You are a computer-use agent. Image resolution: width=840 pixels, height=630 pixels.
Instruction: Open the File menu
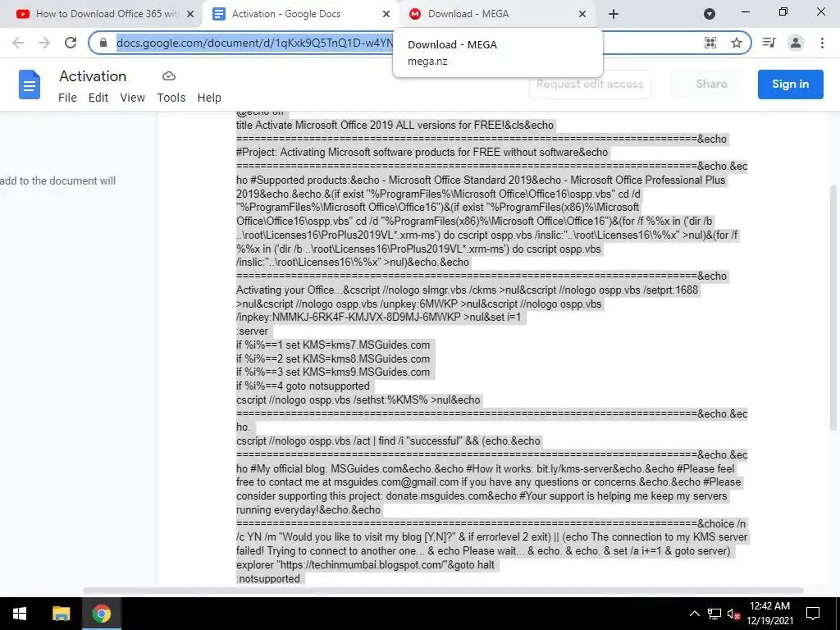pyautogui.click(x=67, y=98)
